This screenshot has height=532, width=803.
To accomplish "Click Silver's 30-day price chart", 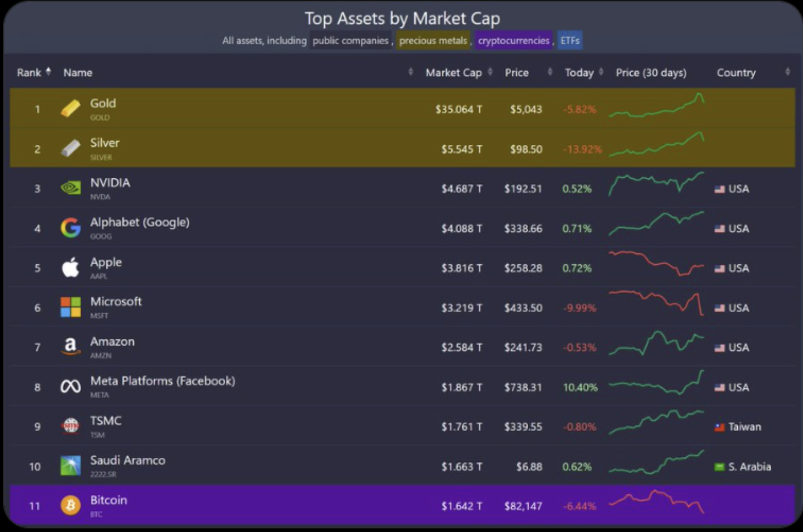I will click(657, 144).
